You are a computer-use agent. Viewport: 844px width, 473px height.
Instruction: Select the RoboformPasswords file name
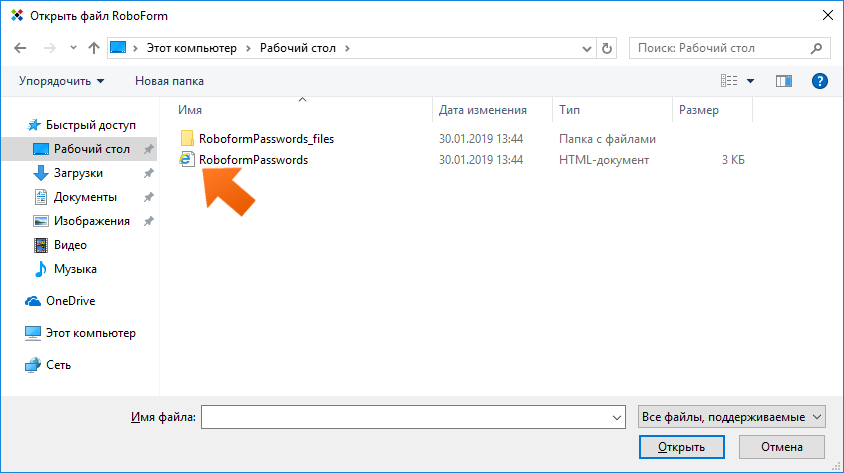(x=254, y=160)
